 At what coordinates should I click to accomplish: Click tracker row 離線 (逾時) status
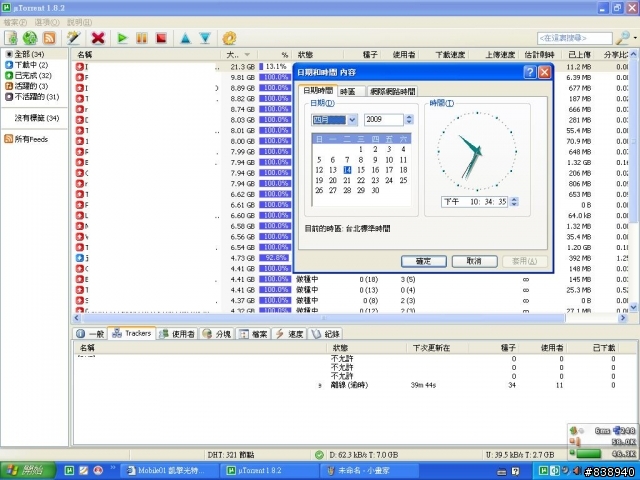click(x=349, y=385)
